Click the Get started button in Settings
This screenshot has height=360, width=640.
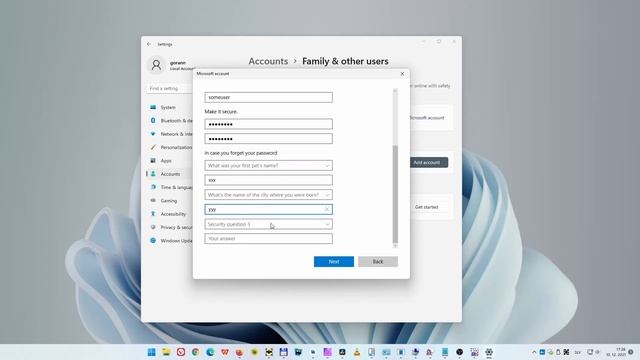426,207
